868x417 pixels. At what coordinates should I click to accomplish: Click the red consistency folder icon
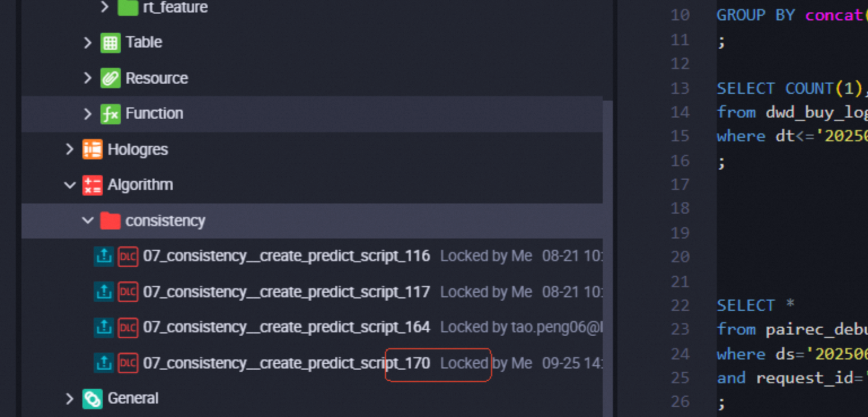(x=110, y=220)
